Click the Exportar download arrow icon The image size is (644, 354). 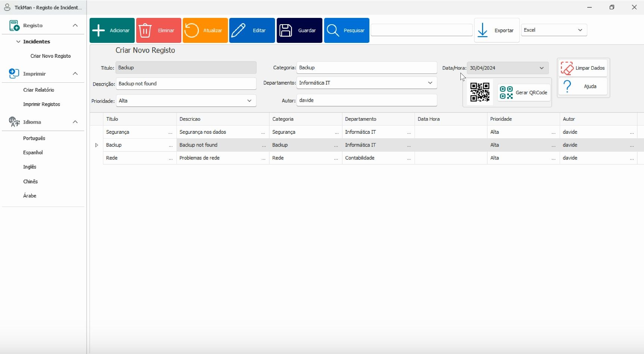click(x=482, y=30)
